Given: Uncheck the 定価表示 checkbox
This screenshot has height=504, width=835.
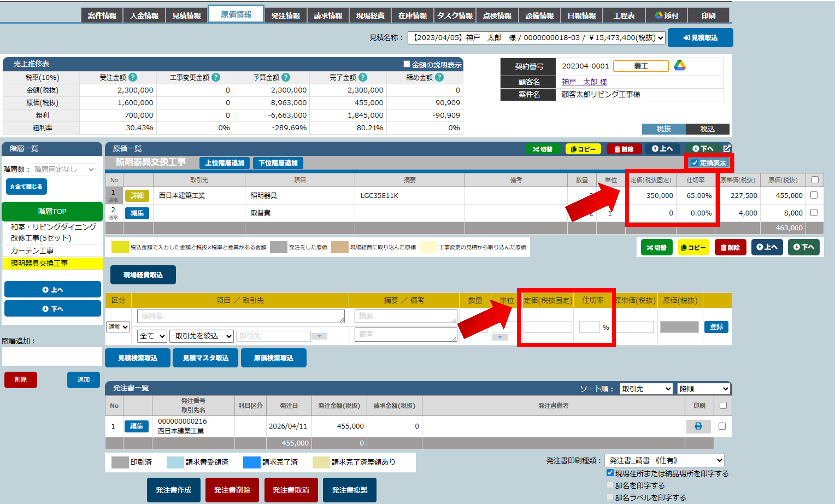Looking at the screenshot, I should tap(695, 163).
